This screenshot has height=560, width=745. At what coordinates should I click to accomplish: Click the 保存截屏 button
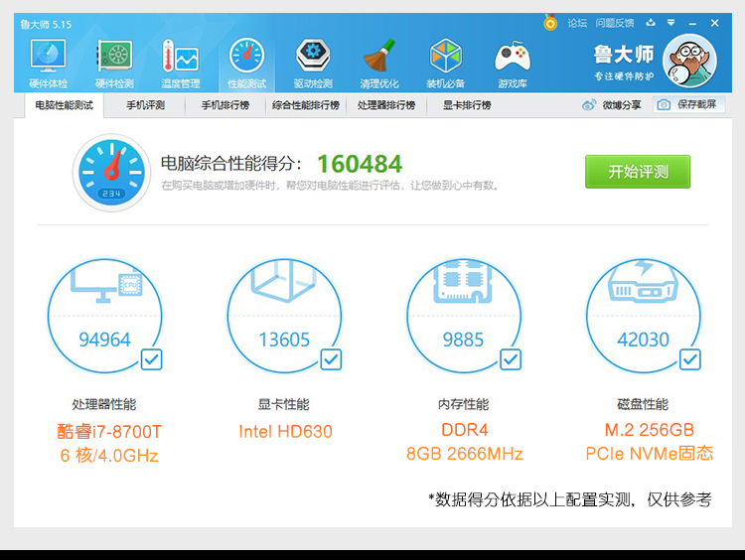click(689, 104)
